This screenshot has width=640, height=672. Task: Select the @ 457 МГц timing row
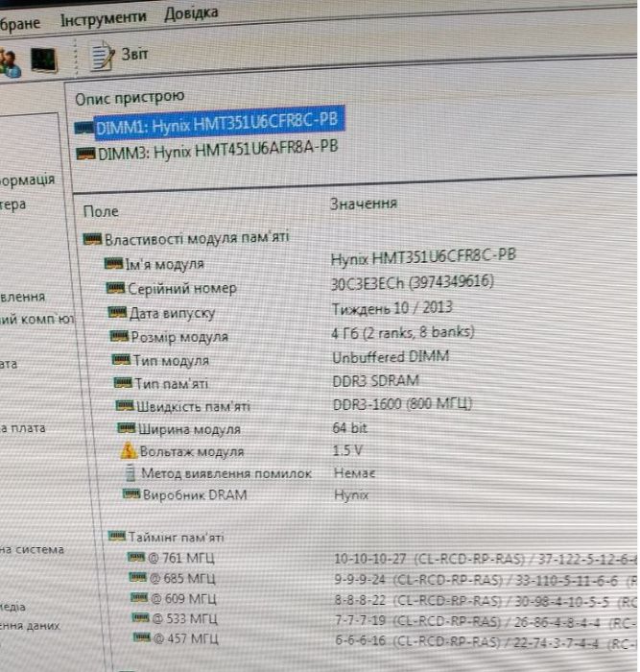185,638
